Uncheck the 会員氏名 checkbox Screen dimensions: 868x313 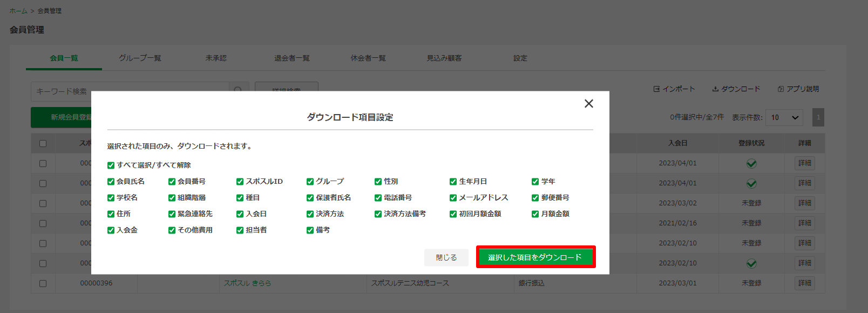click(111, 182)
